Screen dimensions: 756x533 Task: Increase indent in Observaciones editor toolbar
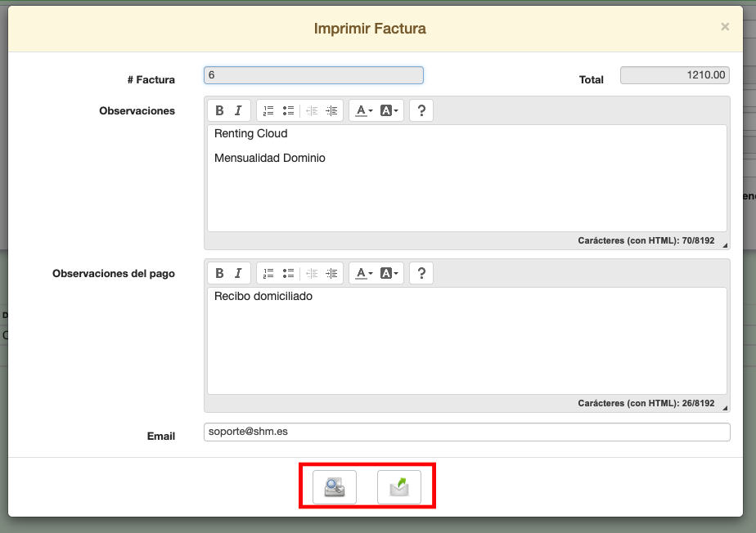coord(331,111)
